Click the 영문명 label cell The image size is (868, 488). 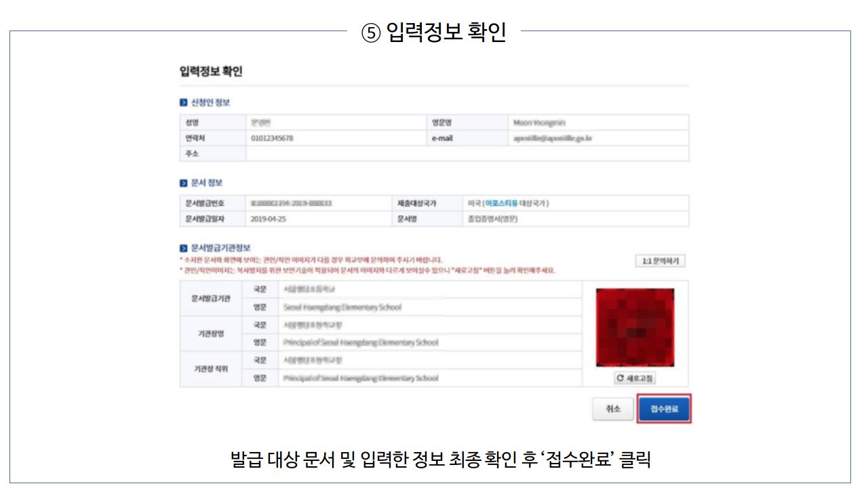(467, 123)
